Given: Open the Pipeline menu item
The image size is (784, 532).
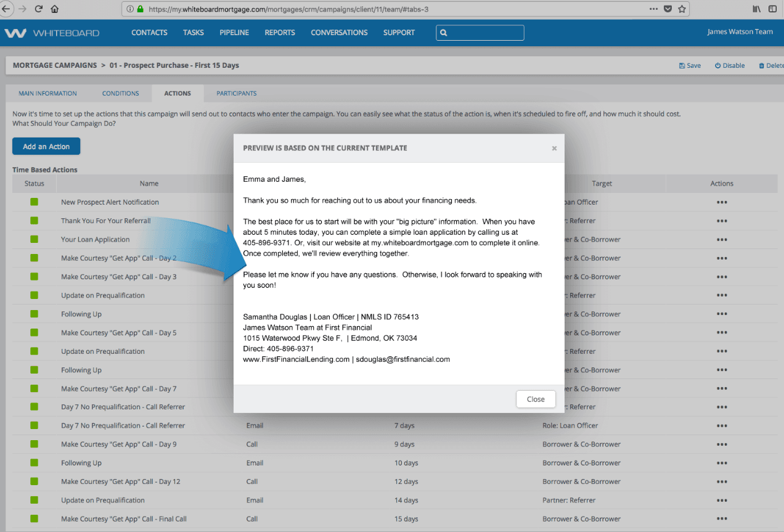Looking at the screenshot, I should click(x=234, y=32).
